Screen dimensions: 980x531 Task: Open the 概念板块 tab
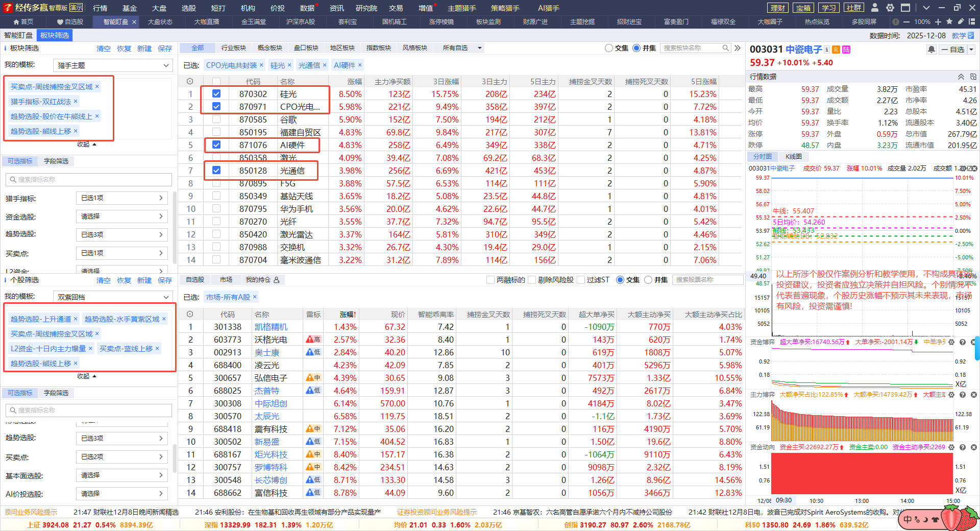coord(269,48)
